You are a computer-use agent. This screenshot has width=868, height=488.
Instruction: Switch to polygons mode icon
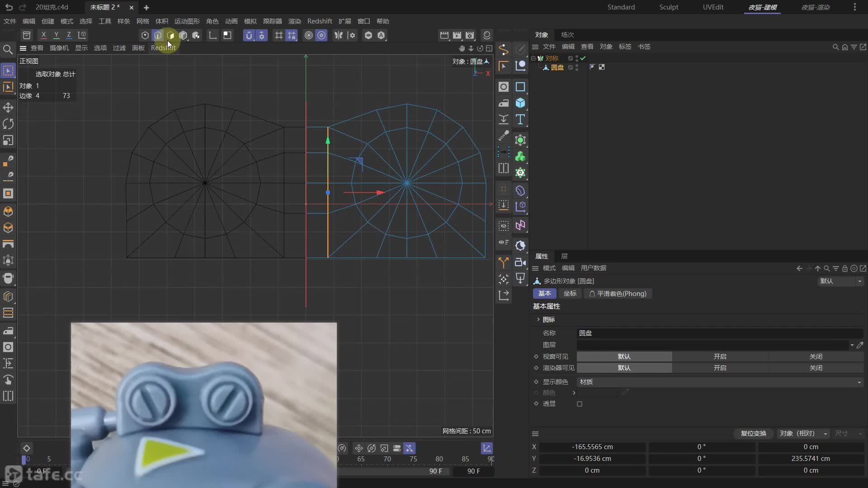click(170, 35)
